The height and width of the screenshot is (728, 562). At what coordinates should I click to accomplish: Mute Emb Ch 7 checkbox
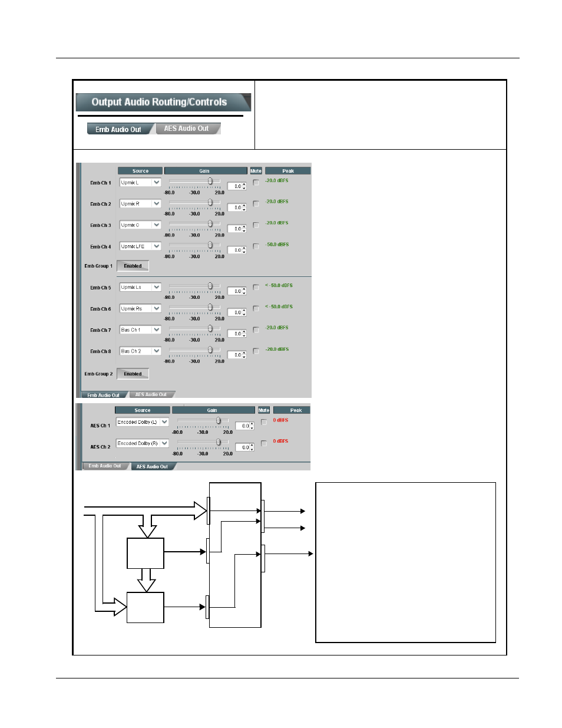pyautogui.click(x=256, y=330)
